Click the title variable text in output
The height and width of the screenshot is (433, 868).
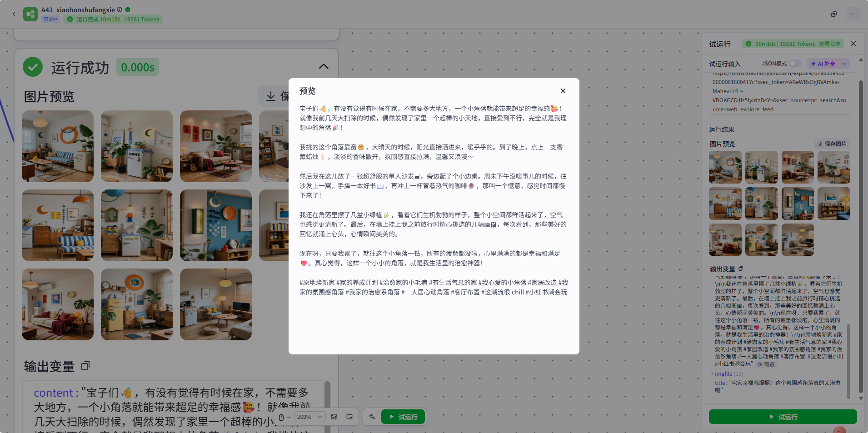click(x=778, y=386)
